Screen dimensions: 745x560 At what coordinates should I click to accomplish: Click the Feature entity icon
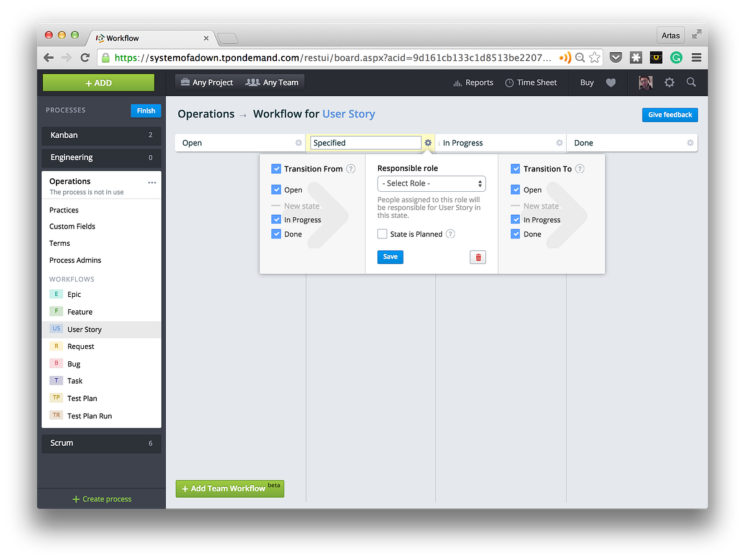[x=56, y=312]
